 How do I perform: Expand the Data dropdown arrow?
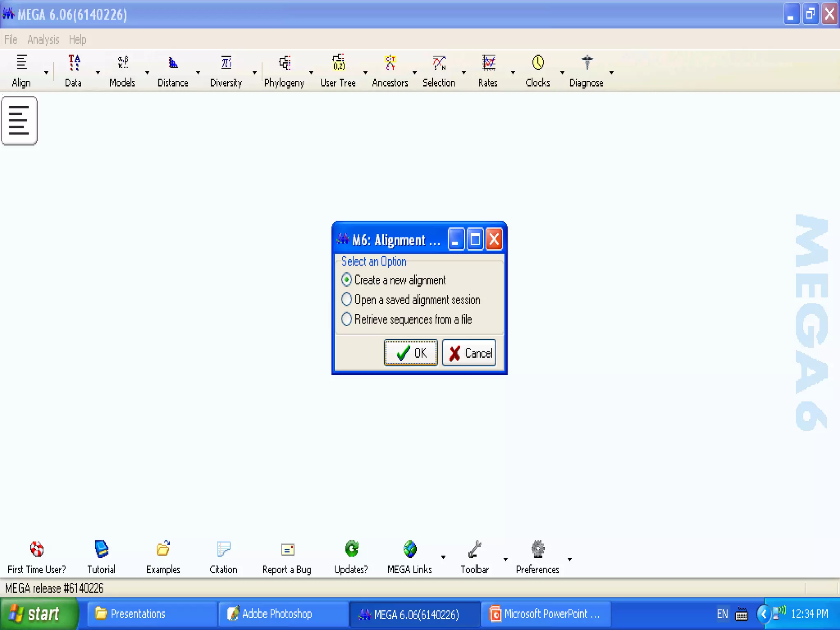(x=98, y=73)
